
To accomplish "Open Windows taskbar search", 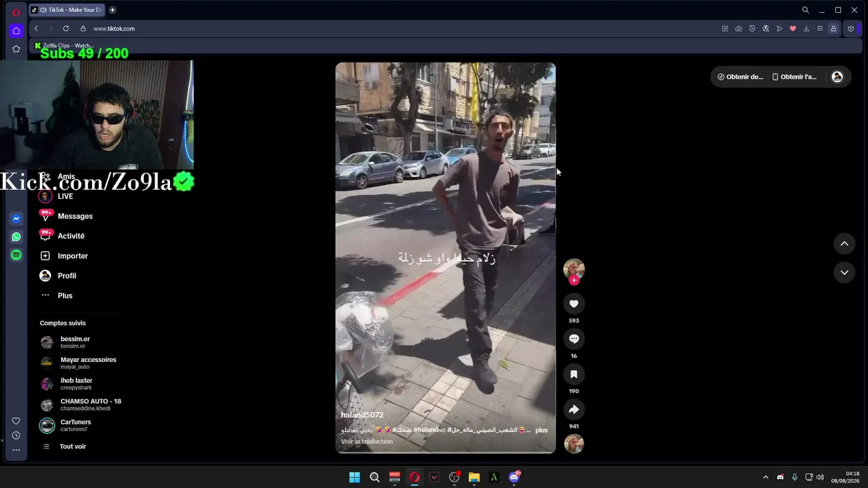I will pos(374,477).
